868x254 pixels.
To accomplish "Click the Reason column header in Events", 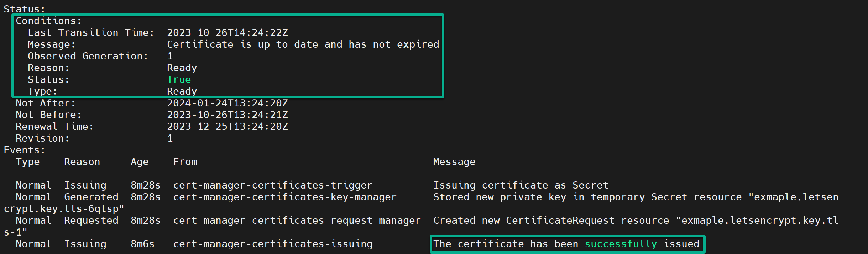I will (82, 162).
